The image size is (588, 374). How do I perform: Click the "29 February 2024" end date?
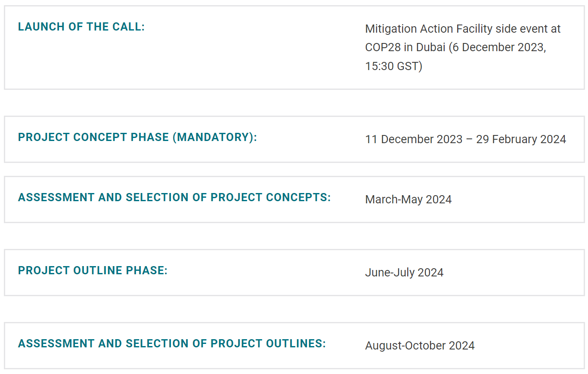point(521,139)
